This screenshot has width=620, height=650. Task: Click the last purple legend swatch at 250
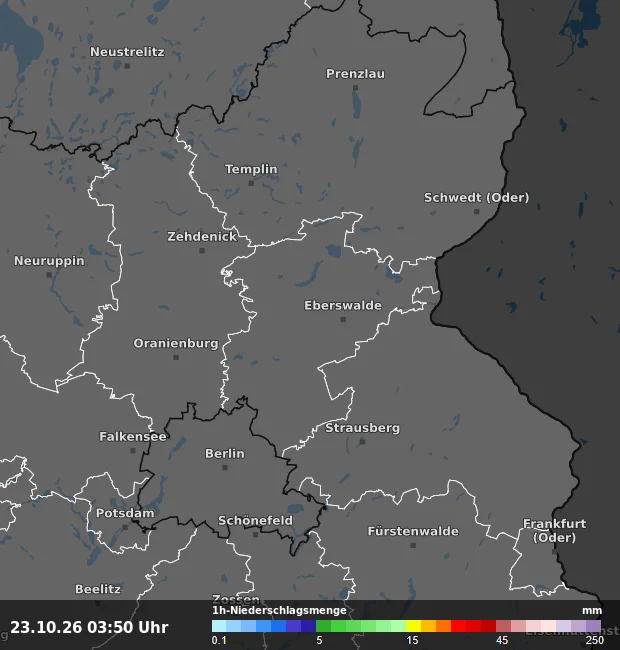[x=593, y=626]
